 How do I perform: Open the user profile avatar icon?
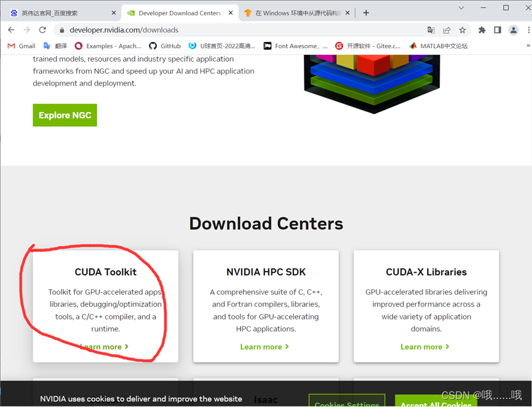pos(514,30)
